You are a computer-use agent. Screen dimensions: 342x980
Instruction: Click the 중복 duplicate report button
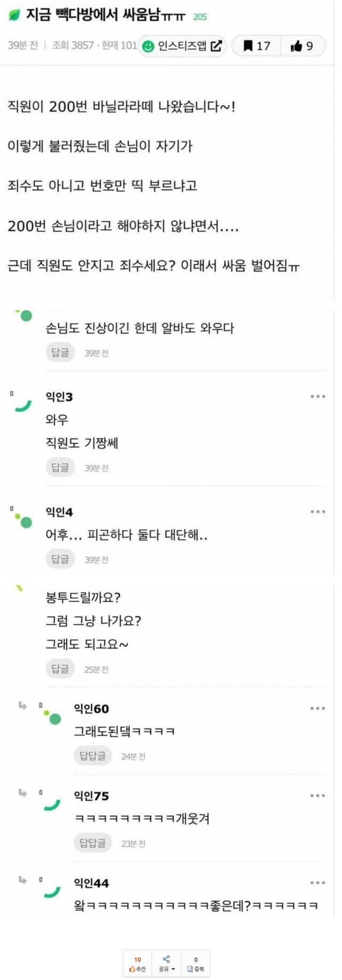(196, 964)
